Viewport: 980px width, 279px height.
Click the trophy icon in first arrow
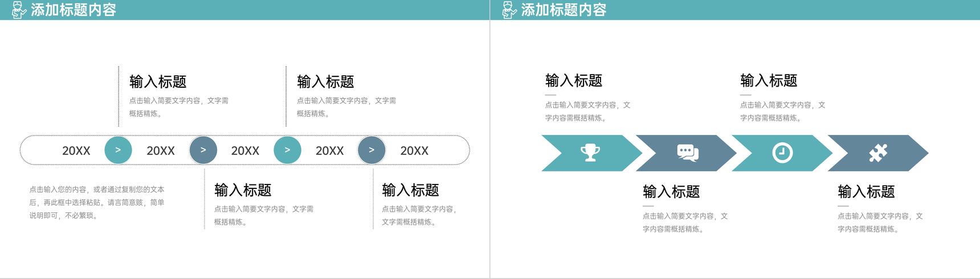(x=590, y=153)
